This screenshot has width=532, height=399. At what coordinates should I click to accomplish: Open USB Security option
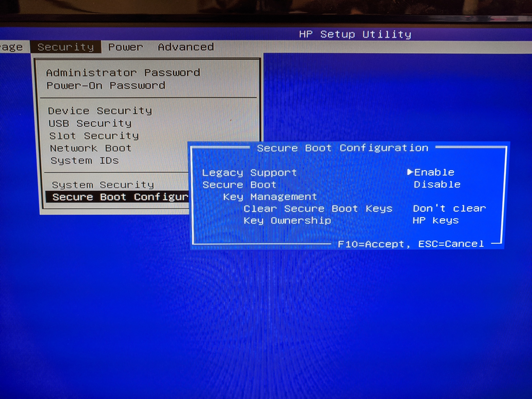[x=90, y=123]
